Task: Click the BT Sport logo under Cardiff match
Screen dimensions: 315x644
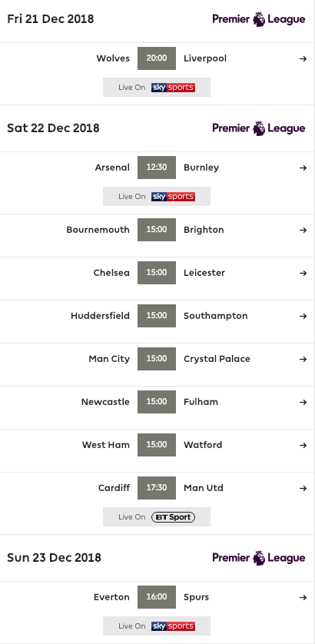Action: click(x=174, y=517)
